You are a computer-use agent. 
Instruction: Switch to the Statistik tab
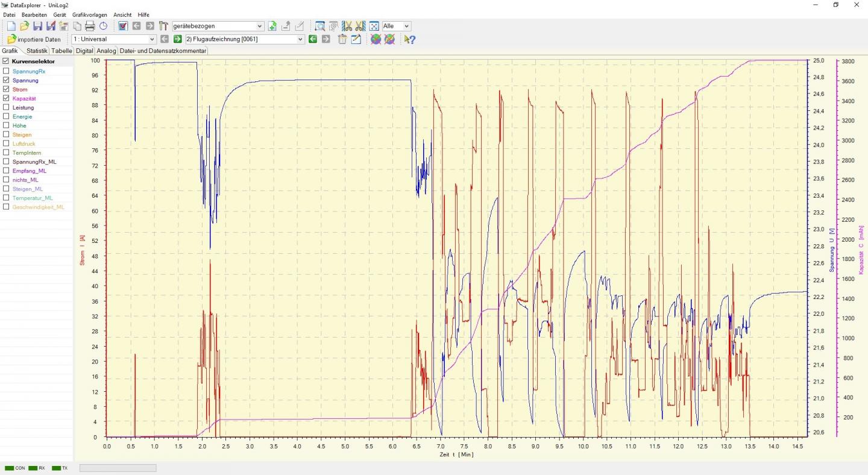click(x=37, y=51)
